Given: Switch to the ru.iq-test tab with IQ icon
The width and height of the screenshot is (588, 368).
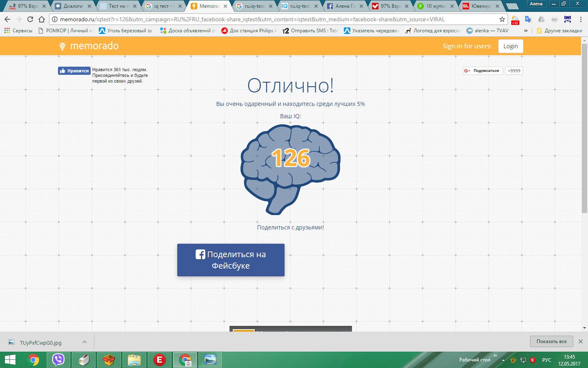Looking at the screenshot, I should coord(299,6).
